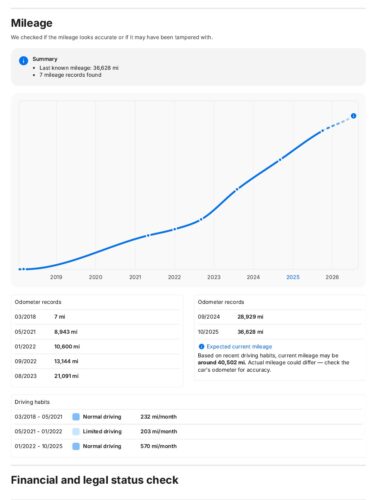This screenshot has height=500, width=376.
Task: Select the 09/2022 data point on mileage curve
Action: point(201,219)
